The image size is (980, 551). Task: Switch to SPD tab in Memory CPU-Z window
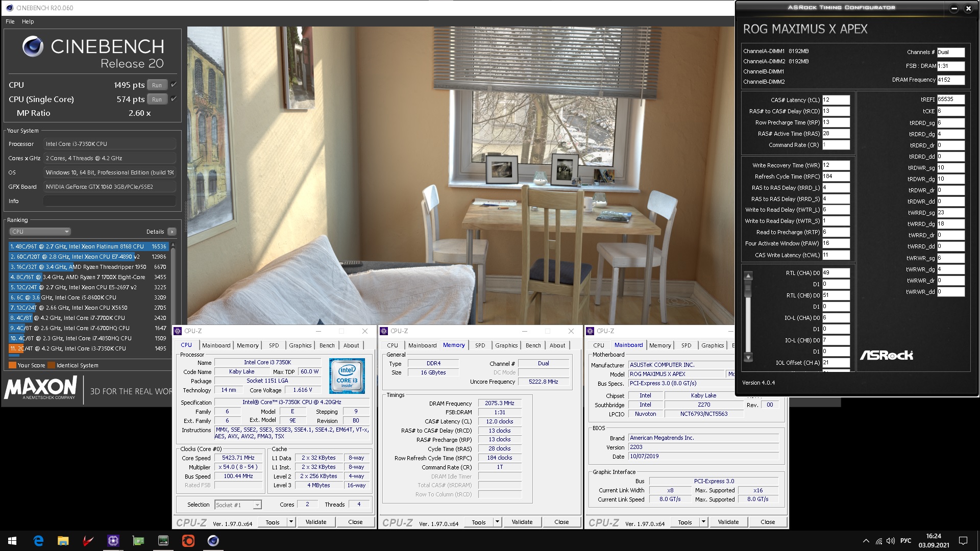click(480, 345)
